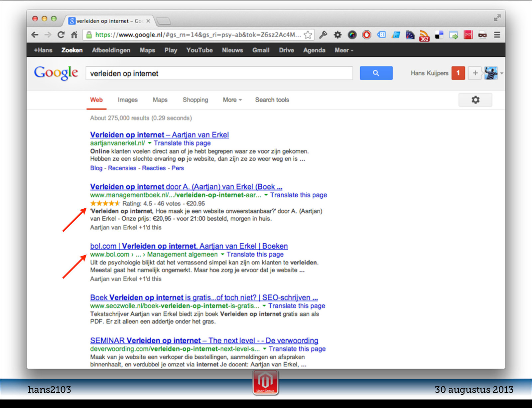Expand green arrow next to seozwolle.nl URL
Image resolution: width=532 pixels, height=410 pixels.
tap(264, 306)
